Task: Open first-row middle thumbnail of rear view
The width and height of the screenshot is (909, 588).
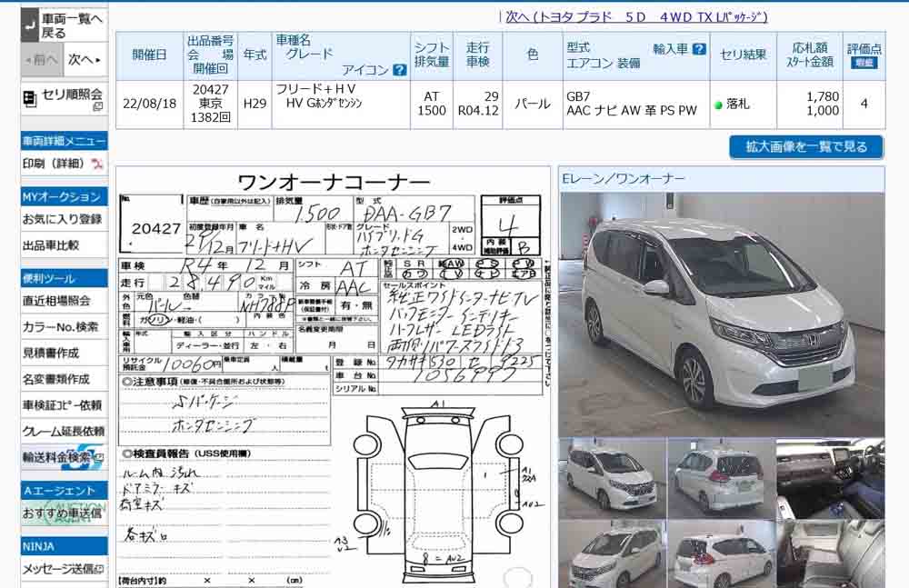Action: click(x=721, y=479)
